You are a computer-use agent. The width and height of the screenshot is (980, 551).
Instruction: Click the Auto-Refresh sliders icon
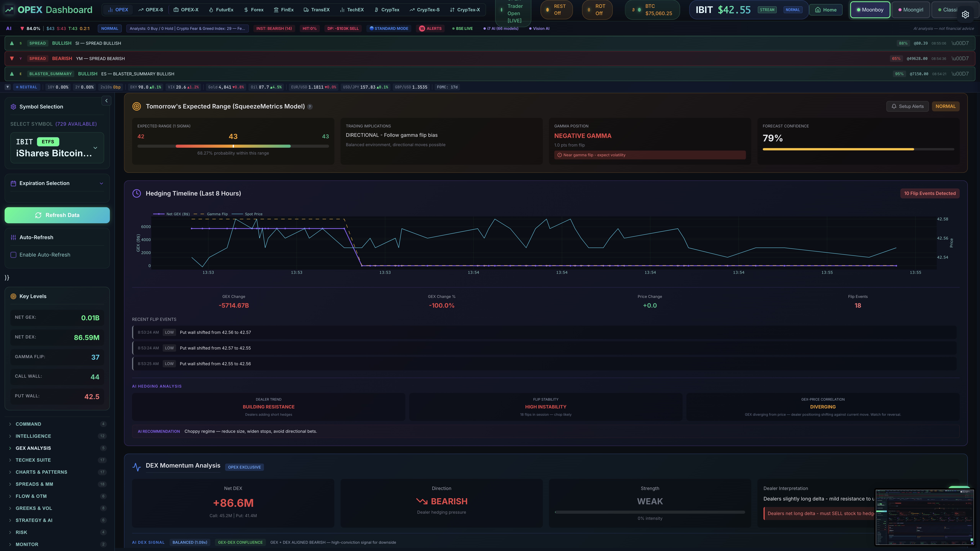click(x=13, y=237)
